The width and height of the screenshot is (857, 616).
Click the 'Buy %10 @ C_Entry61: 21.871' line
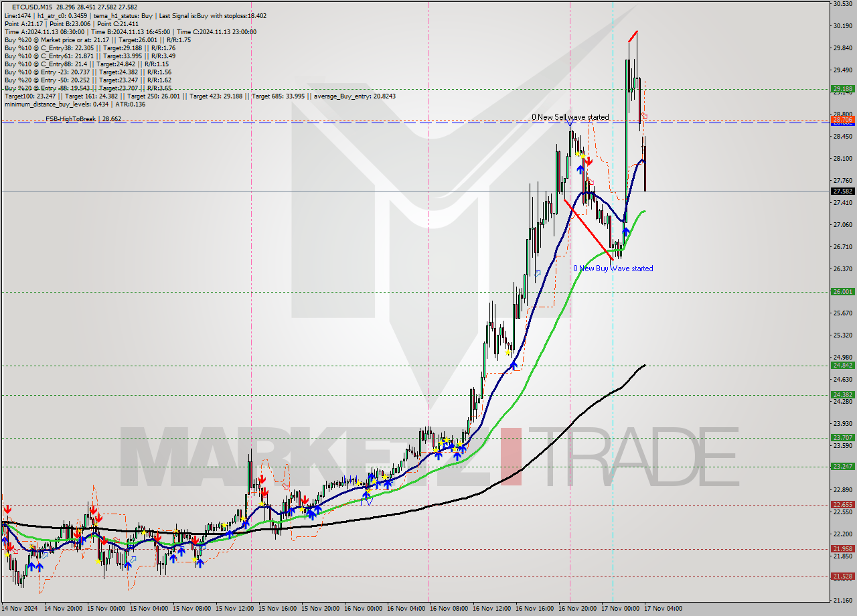(90, 56)
